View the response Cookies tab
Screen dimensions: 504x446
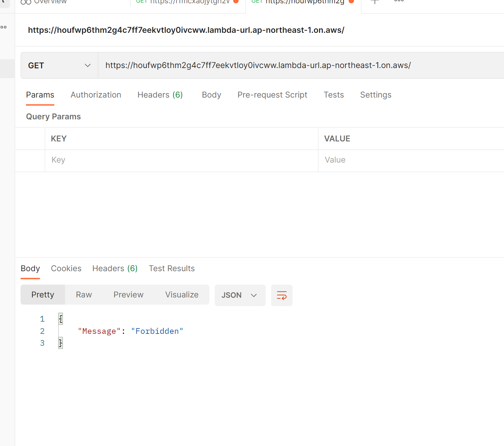(x=66, y=268)
